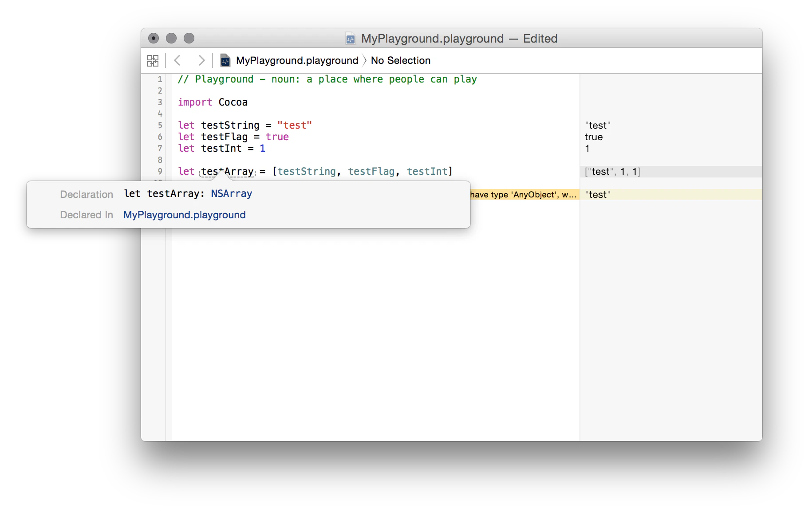This screenshot has width=812, height=512.
Task: Click the document icon in title bar
Action: (x=351, y=39)
